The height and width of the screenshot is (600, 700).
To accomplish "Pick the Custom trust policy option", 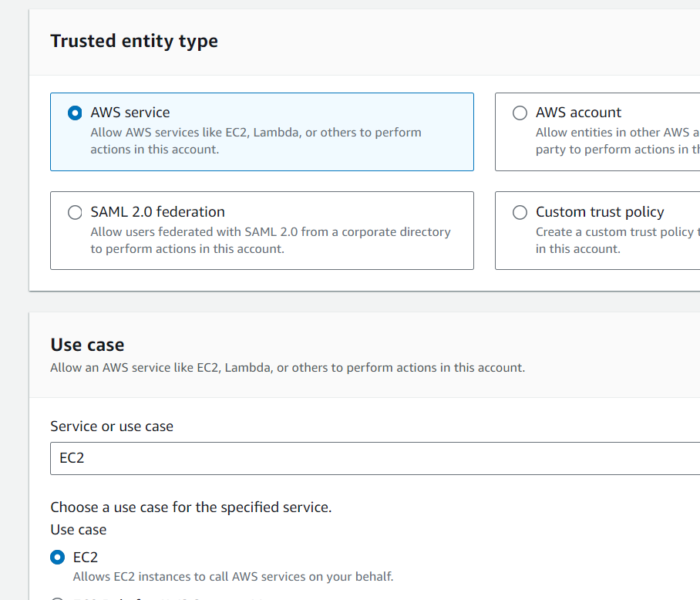I will 520,212.
